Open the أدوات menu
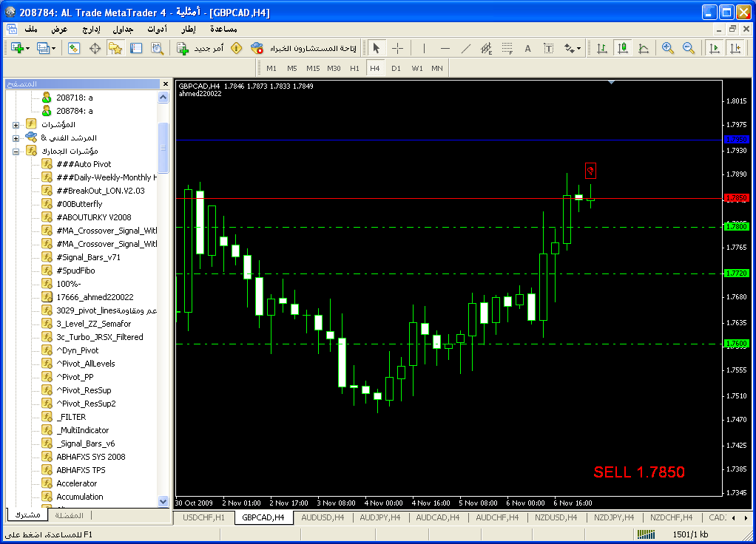 (x=157, y=29)
